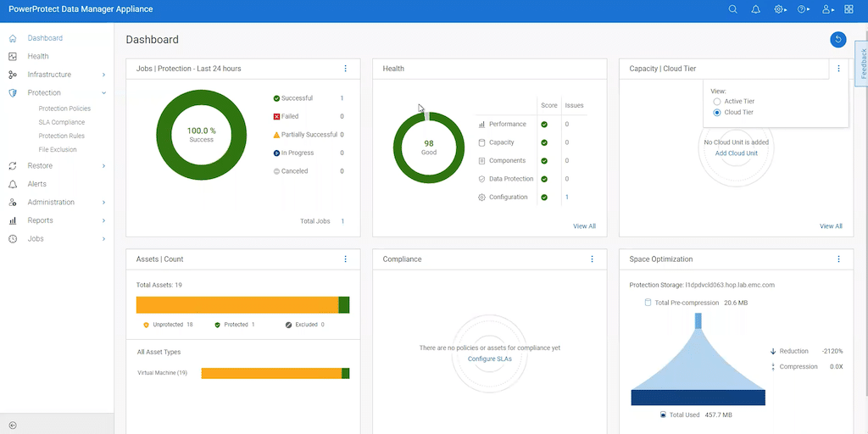Click the Health chart icon in sidebar
This screenshot has height=434, width=868.
(x=13, y=57)
